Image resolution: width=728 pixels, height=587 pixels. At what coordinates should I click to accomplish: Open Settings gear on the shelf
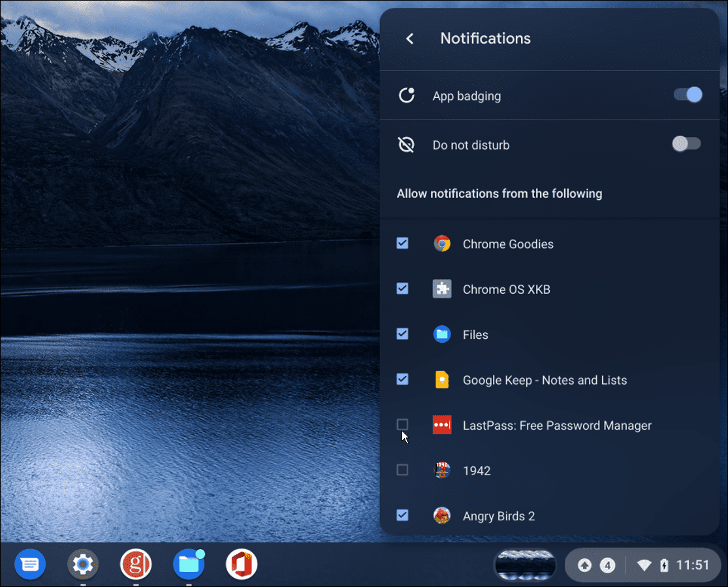pyautogui.click(x=83, y=564)
